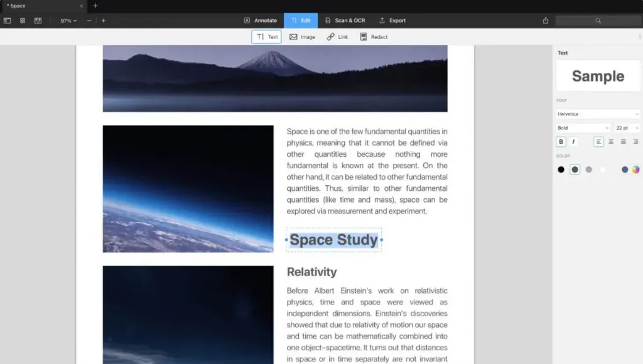Toggle the sidebar panel icon
Screen dimensions: 643x364
[7, 21]
